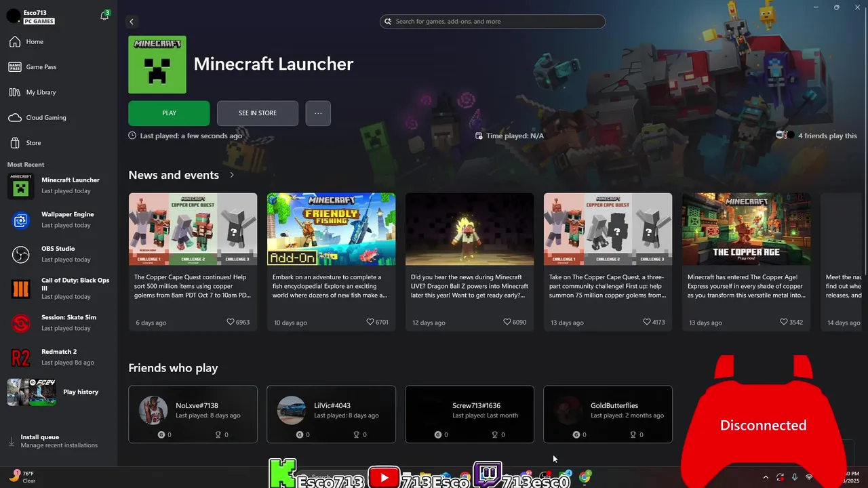The width and height of the screenshot is (868, 488).
Task: Click the microphone icon in system tray
Action: click(x=795, y=477)
